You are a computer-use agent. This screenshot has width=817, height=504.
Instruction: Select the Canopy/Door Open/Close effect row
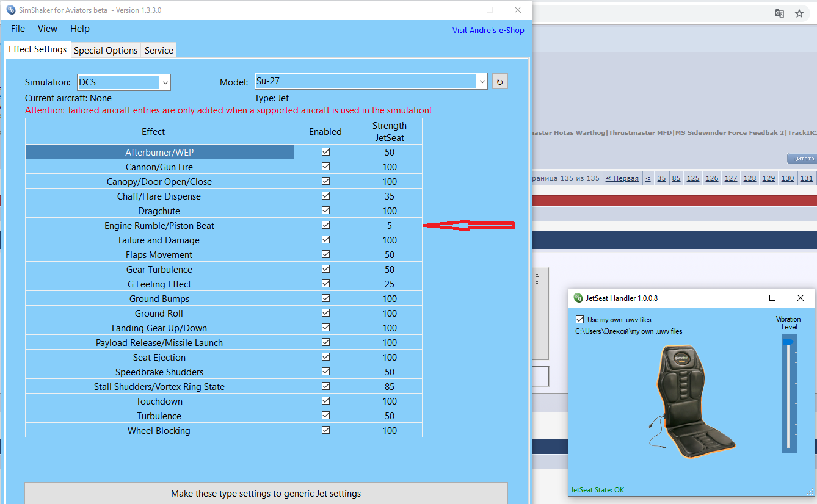pos(159,181)
